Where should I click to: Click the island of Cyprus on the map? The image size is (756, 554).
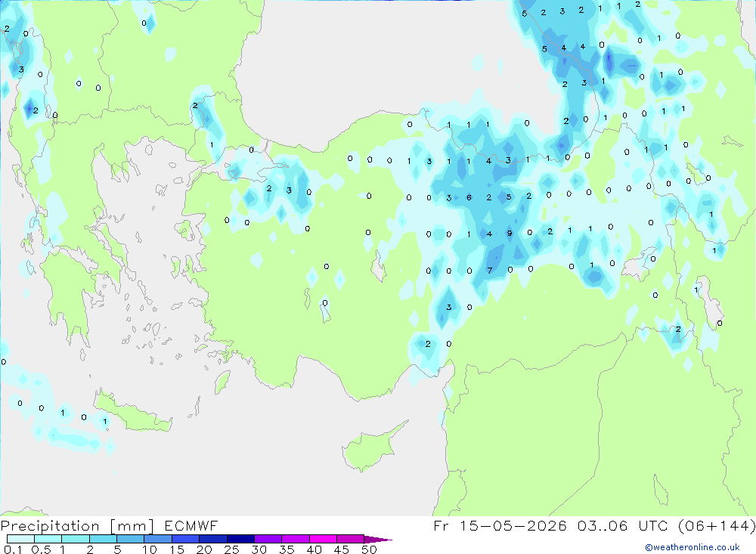click(x=369, y=450)
